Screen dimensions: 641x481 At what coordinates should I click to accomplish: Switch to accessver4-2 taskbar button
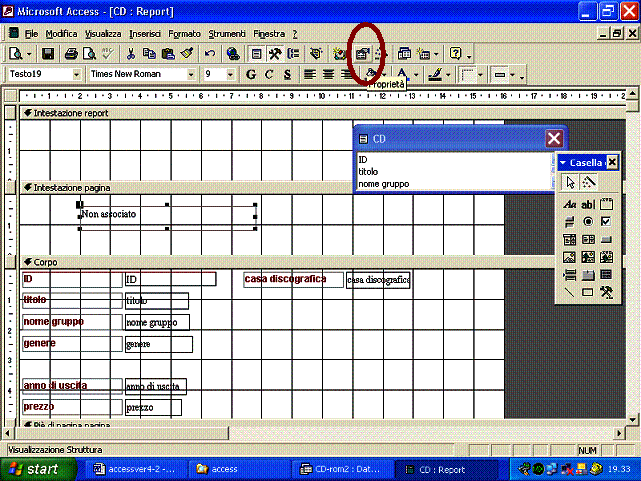tap(136, 469)
